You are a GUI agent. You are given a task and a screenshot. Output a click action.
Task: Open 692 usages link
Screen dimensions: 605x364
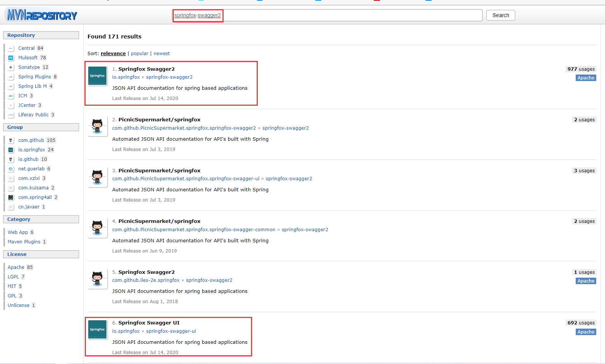click(581, 323)
